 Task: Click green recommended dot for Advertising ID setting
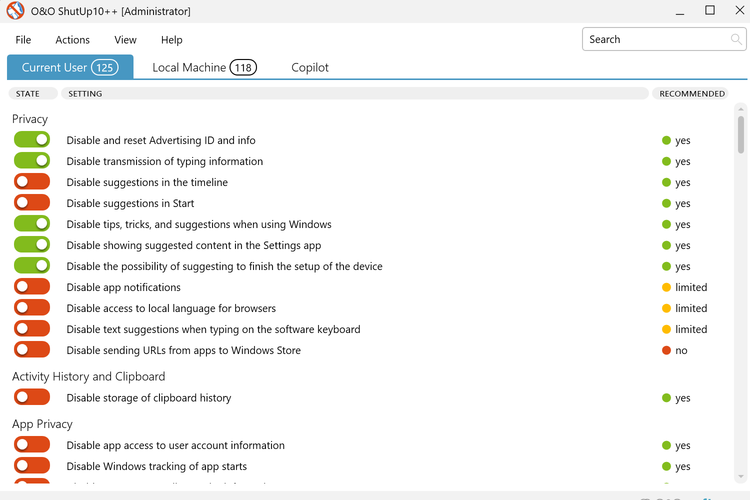point(666,141)
